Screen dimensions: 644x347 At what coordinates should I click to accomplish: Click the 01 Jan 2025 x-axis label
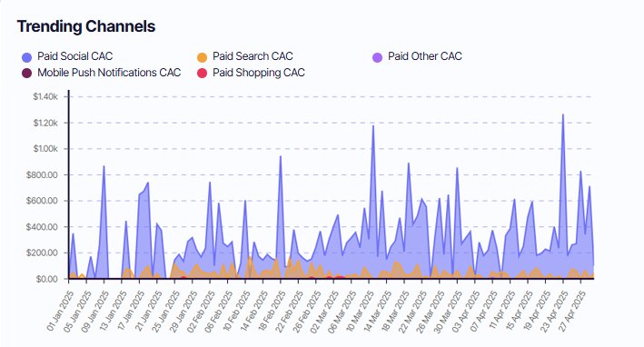coord(60,311)
